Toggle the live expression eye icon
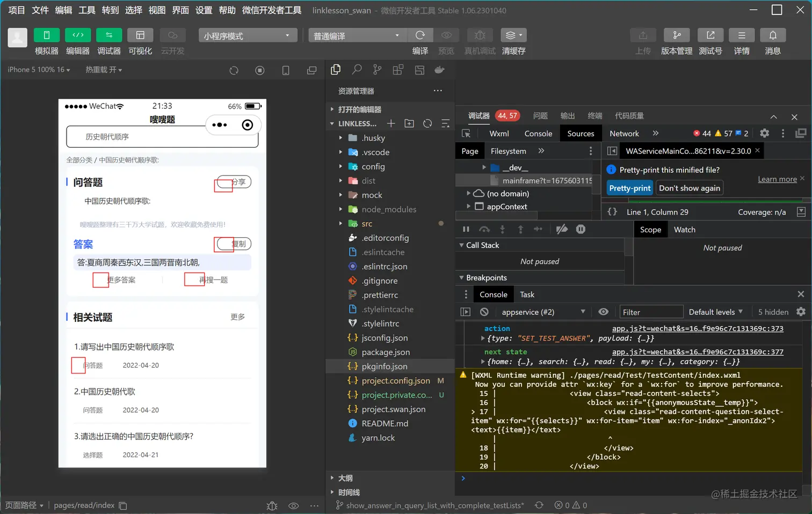The height and width of the screenshot is (514, 812). (x=604, y=312)
